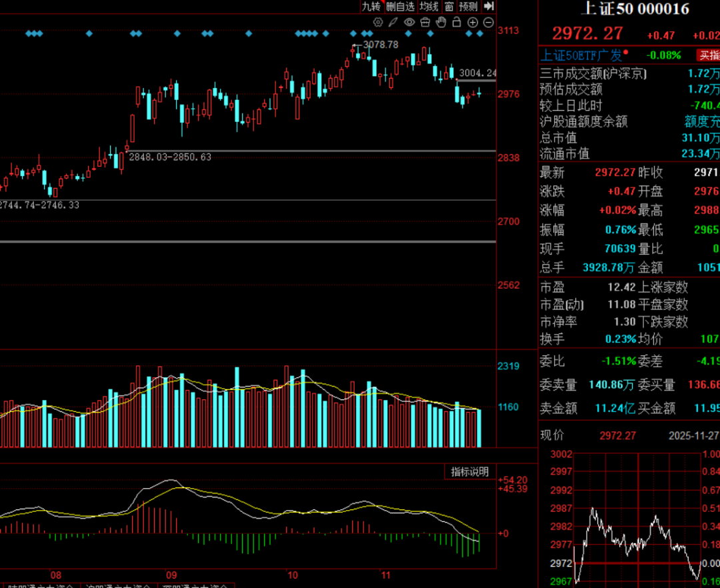The width and height of the screenshot is (720, 588).
Task: Click the latest volume bar in the chart
Action: click(479, 428)
